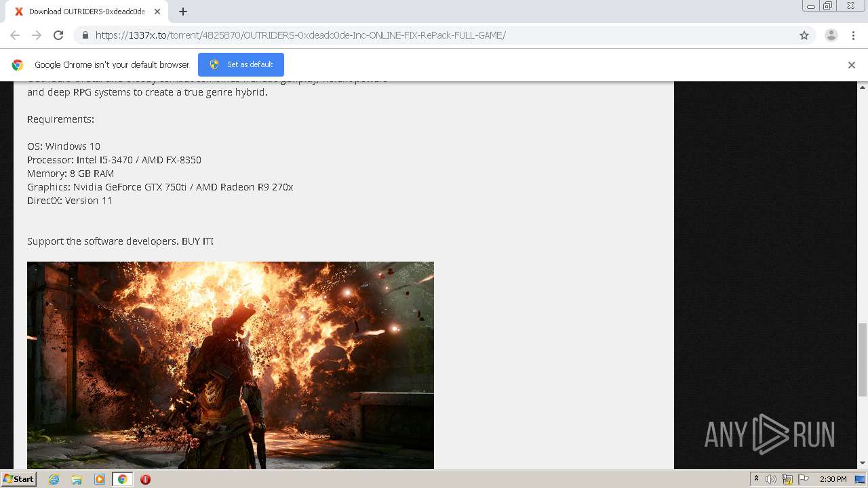The height and width of the screenshot is (488, 868).
Task: Show hidden system tray icons
Action: pos(756,479)
